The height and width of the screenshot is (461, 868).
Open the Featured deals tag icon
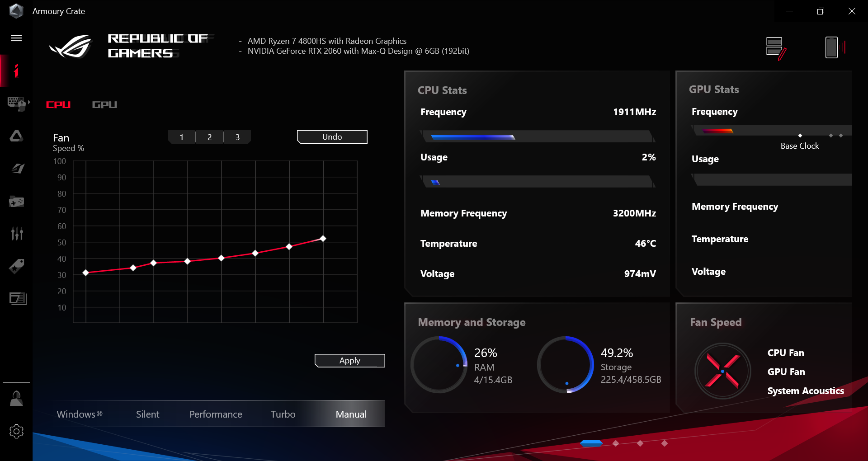pyautogui.click(x=17, y=266)
